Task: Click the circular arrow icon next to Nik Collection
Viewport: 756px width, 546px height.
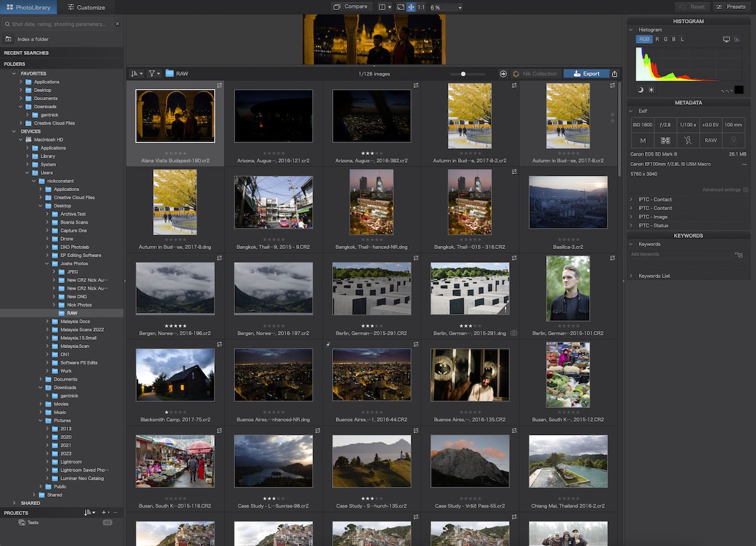Action: click(503, 73)
